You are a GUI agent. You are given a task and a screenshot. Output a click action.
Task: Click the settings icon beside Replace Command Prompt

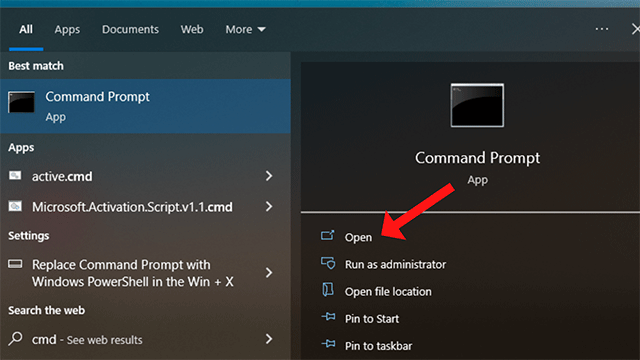(x=15, y=264)
